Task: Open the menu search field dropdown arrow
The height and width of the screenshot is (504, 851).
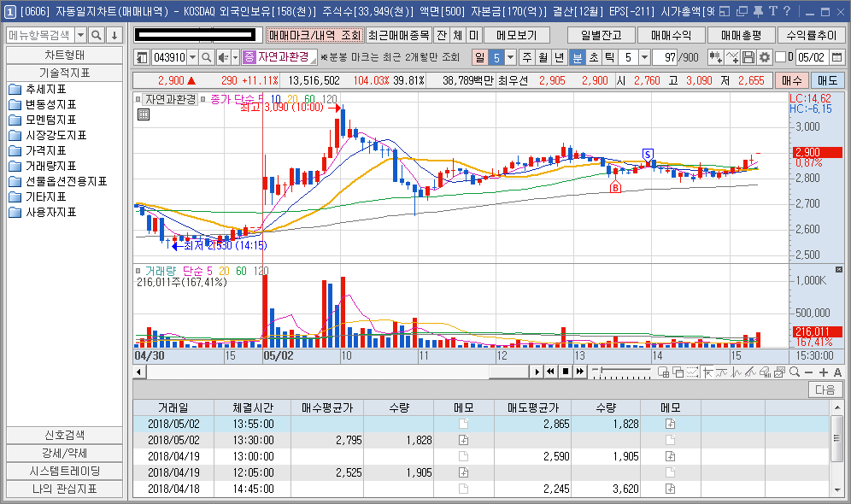Action: (x=80, y=35)
